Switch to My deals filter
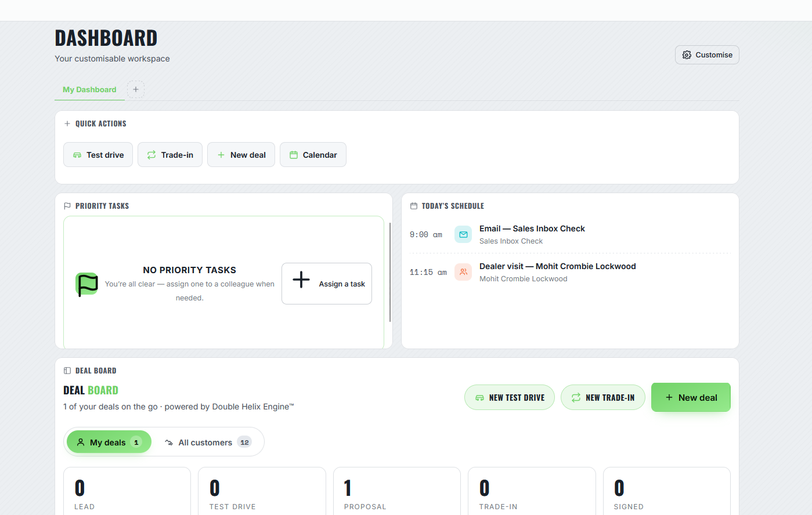Image resolution: width=812 pixels, height=515 pixels. pos(109,442)
